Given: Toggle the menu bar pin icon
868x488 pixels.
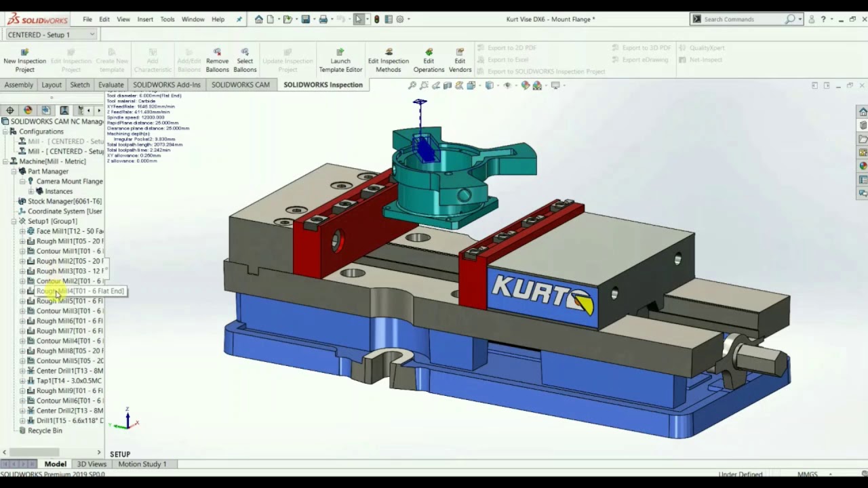Looking at the screenshot, I should (239, 19).
